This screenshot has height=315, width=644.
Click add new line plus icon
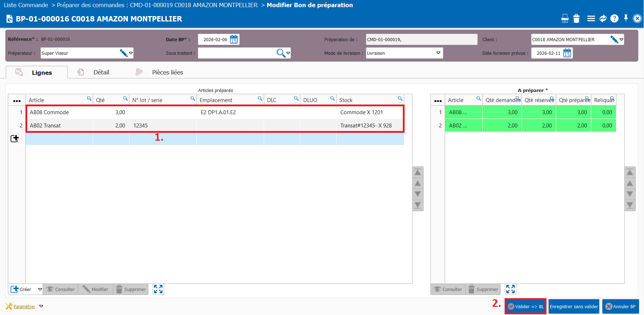(15, 139)
